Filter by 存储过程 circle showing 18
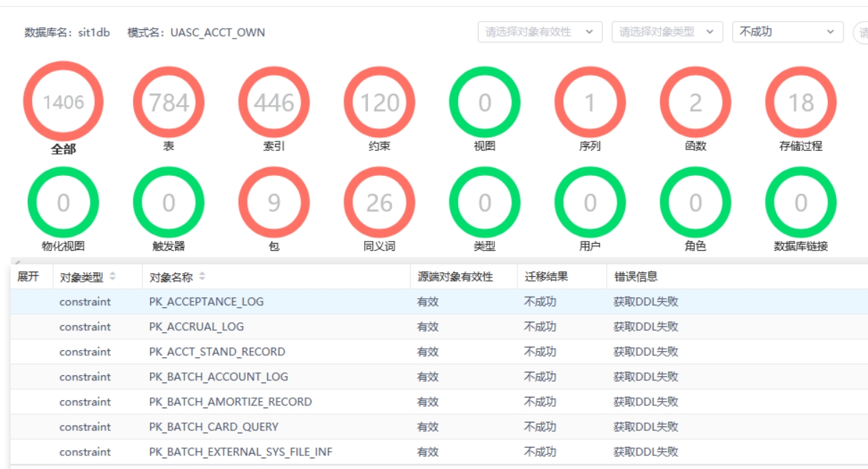 [x=801, y=102]
